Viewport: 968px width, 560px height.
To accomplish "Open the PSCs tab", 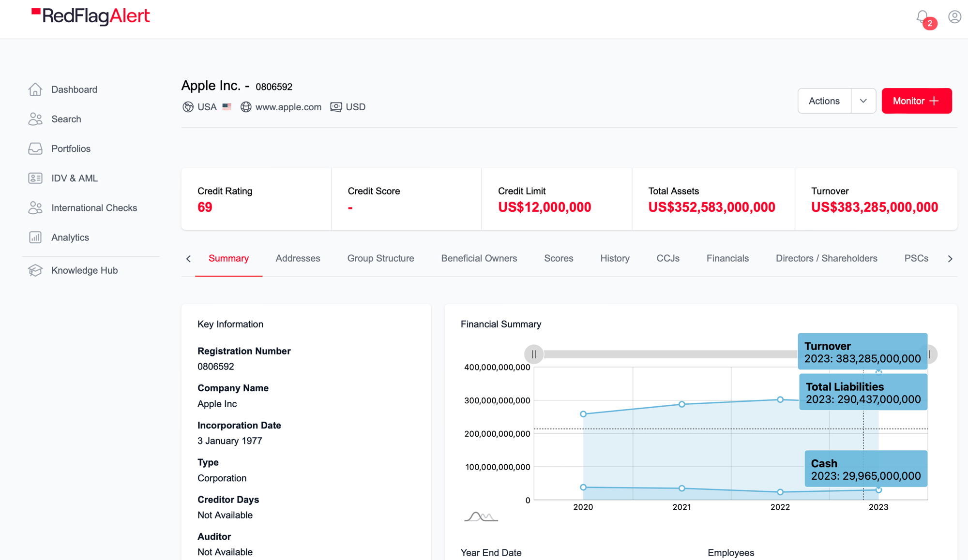I will coord(916,258).
